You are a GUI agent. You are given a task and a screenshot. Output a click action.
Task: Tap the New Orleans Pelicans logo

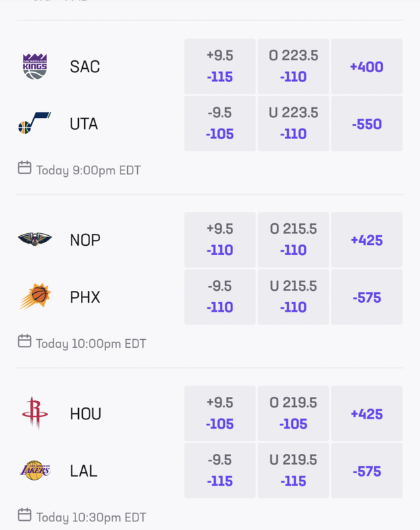coord(35,239)
